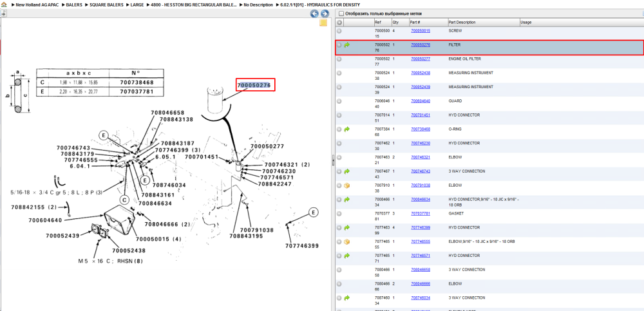Viewport: 644px width, 311px height.
Task: Open part link 700604640
Action: point(421,101)
